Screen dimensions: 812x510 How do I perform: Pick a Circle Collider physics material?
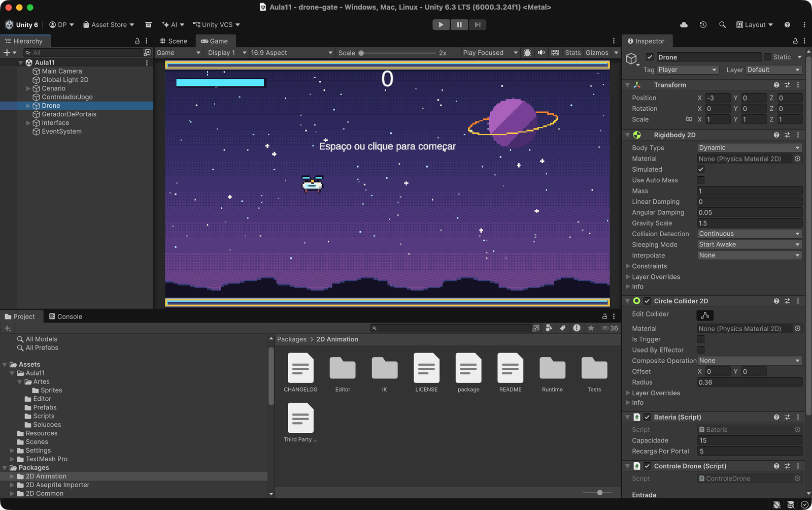797,329
